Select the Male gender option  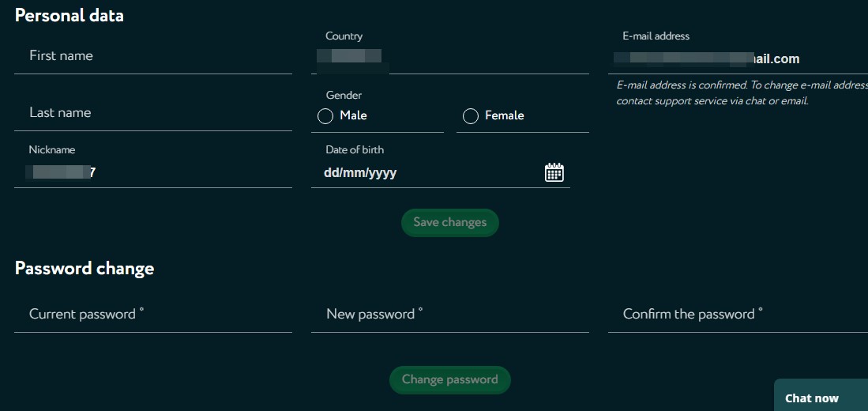tap(325, 116)
